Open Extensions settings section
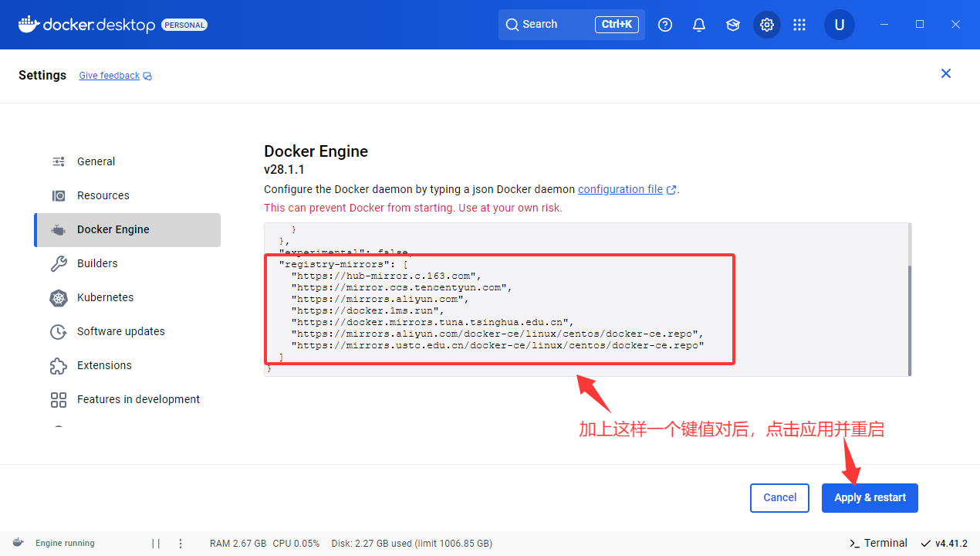The width and height of the screenshot is (980, 556). [x=127, y=365]
